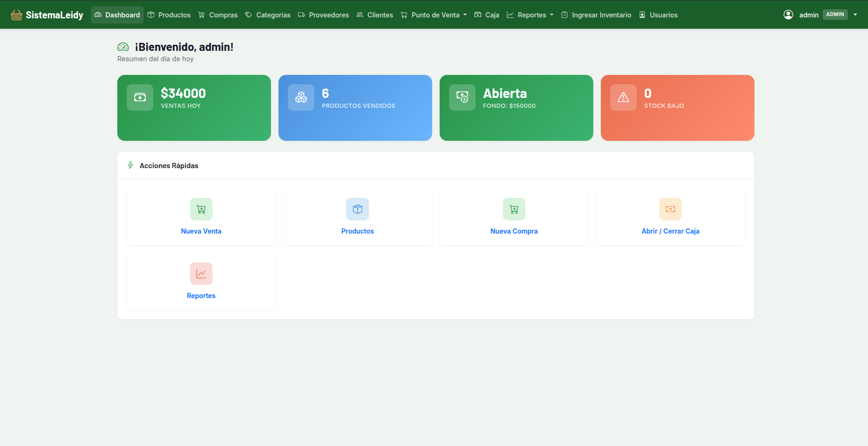Open the Caja navbar menu item
This screenshot has height=446, width=868.
pos(487,15)
